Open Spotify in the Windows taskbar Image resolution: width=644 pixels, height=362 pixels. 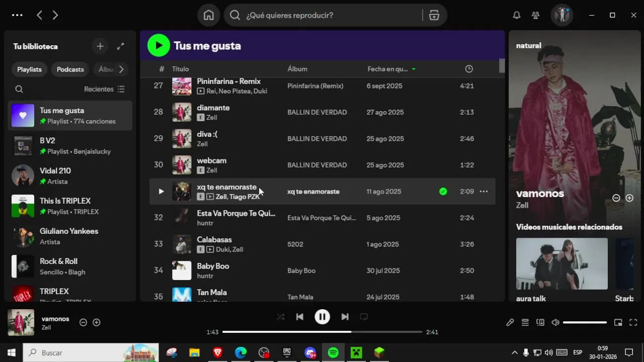(333, 352)
